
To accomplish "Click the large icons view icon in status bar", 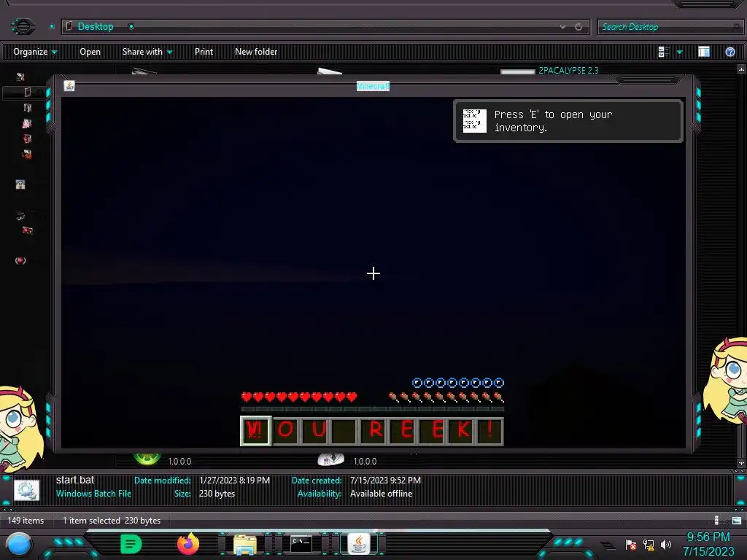I will click(737, 521).
